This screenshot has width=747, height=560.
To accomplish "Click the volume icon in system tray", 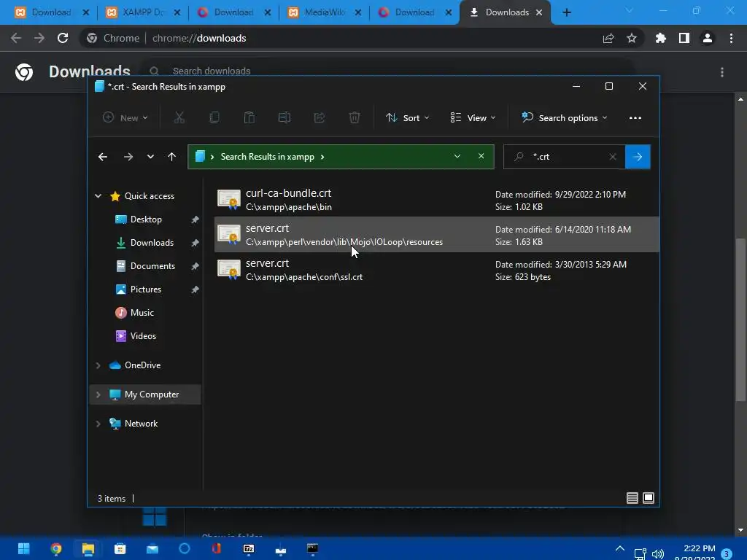I will (x=657, y=554).
